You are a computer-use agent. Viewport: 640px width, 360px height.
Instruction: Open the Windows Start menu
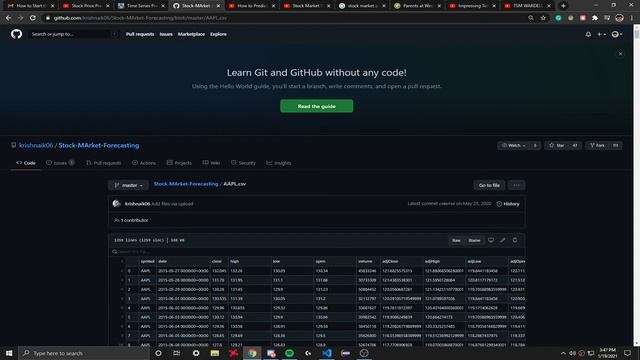9,353
